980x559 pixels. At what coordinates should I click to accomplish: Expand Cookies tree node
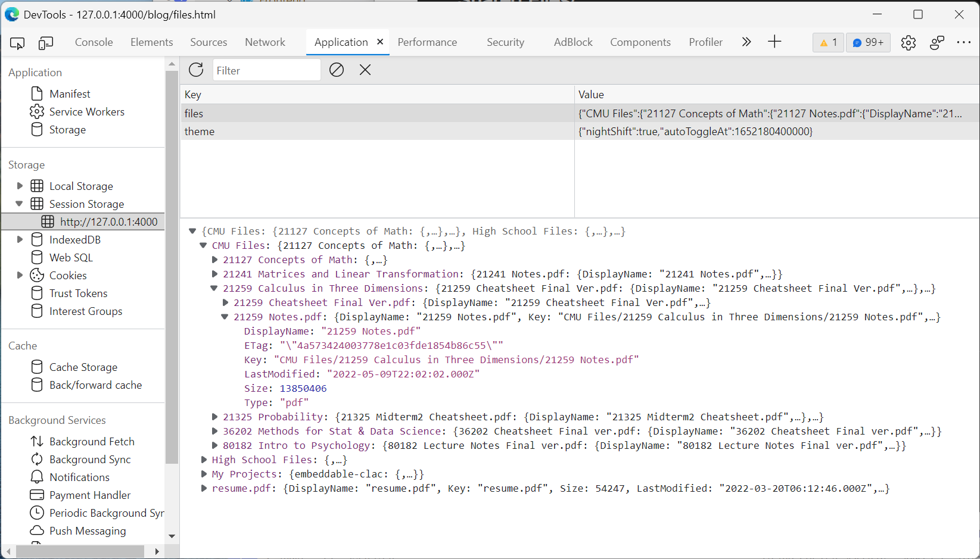[20, 275]
